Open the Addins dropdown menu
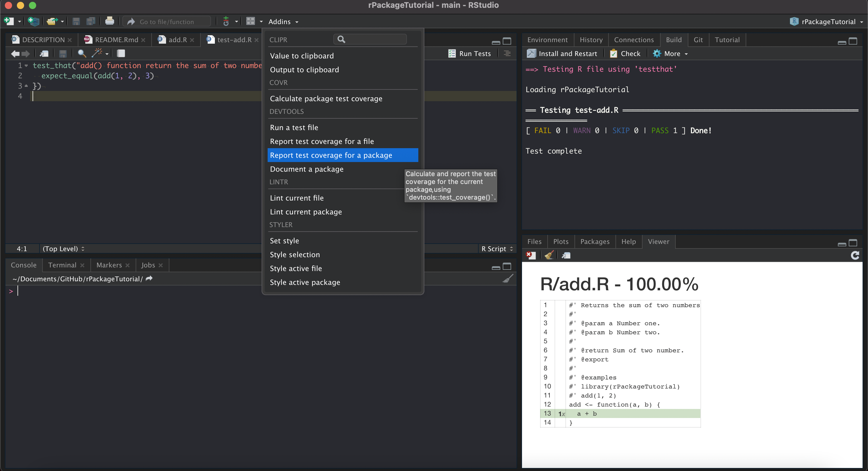This screenshot has width=868, height=471. coord(283,21)
